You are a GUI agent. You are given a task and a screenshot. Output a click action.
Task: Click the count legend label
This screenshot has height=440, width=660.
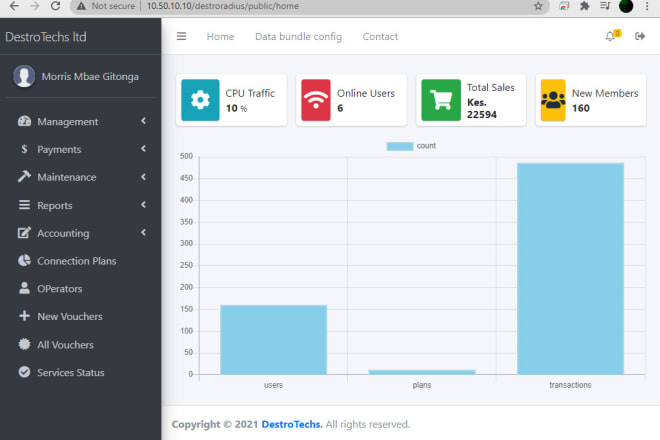[426, 146]
